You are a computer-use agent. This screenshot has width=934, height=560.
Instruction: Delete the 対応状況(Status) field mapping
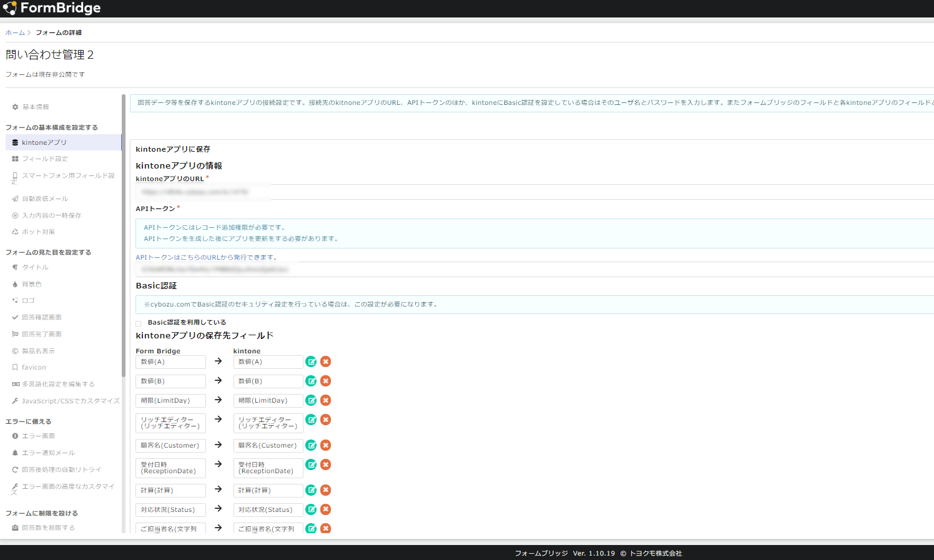pyautogui.click(x=325, y=509)
